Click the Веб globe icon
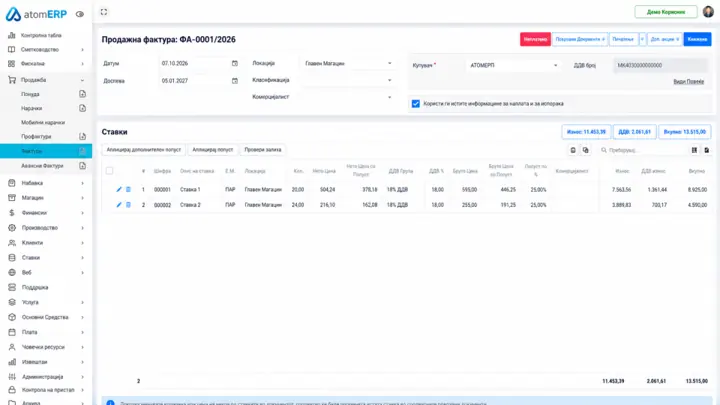The width and height of the screenshot is (720, 405). click(x=12, y=272)
